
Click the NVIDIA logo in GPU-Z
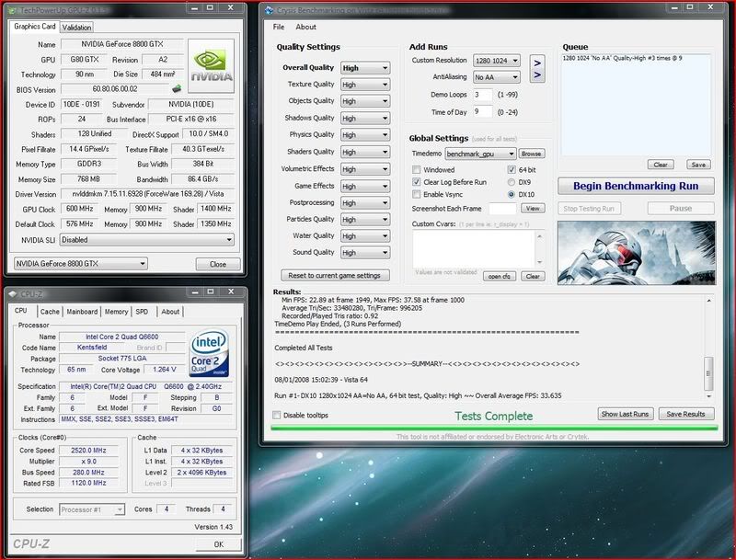click(212, 66)
